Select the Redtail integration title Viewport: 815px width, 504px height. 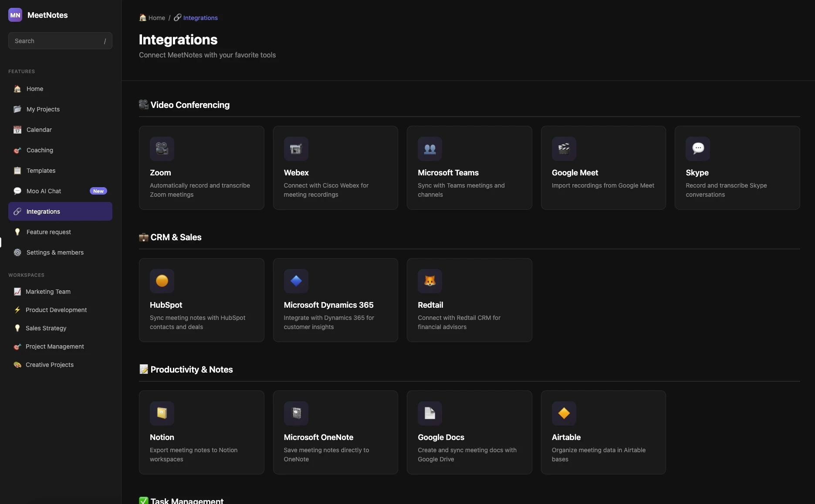(x=430, y=305)
